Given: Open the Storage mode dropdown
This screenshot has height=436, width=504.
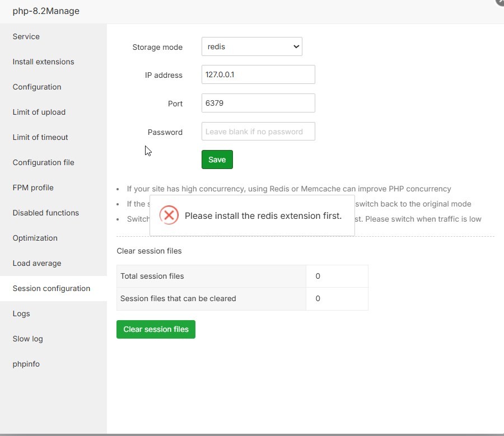Looking at the screenshot, I should tap(251, 47).
